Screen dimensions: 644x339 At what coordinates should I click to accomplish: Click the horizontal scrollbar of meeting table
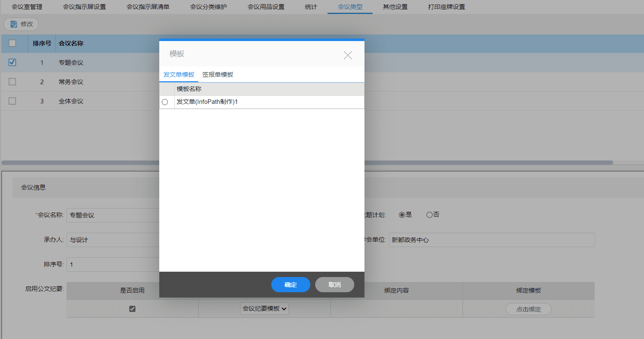pos(307,163)
